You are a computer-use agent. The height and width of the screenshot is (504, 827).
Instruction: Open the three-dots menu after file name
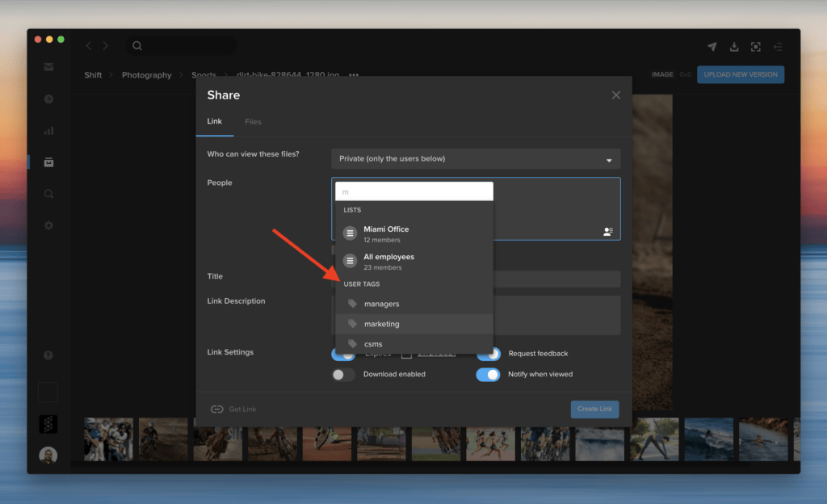click(354, 75)
